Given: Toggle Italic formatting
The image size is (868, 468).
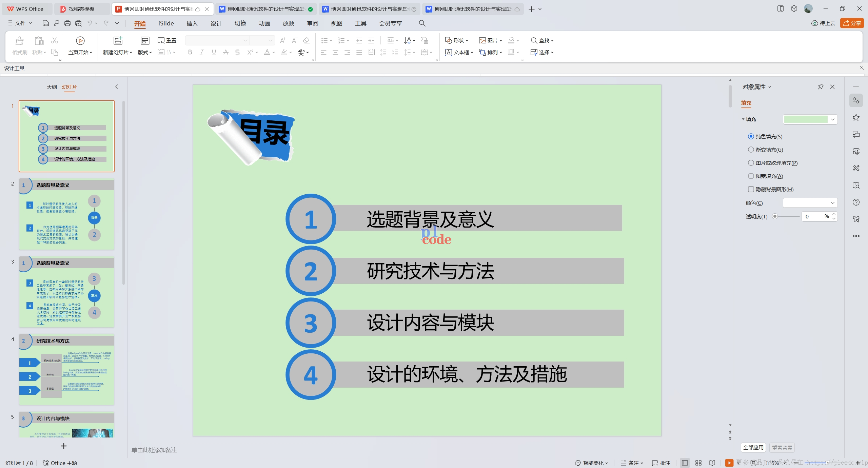Looking at the screenshot, I should (x=202, y=52).
